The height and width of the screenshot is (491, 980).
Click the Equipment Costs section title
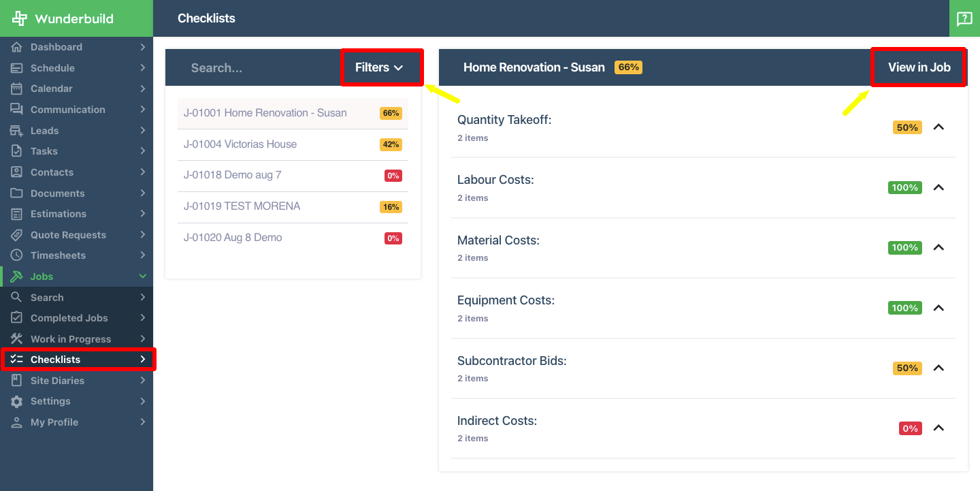(506, 300)
